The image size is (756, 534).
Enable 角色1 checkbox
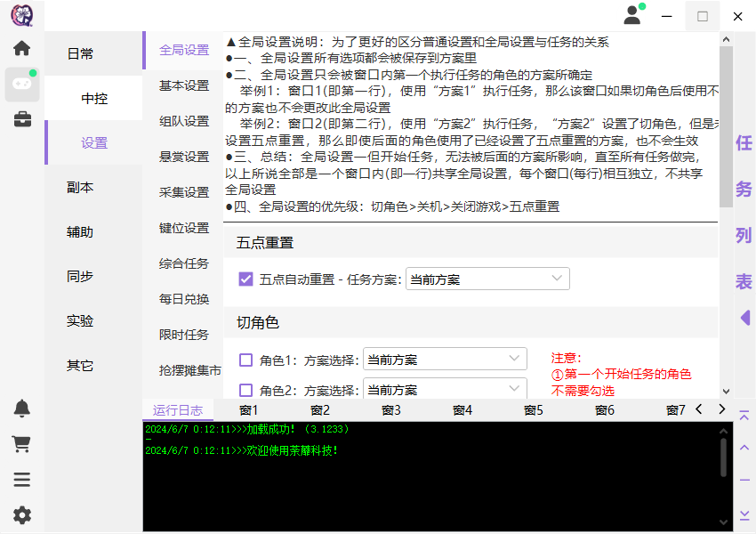point(245,360)
